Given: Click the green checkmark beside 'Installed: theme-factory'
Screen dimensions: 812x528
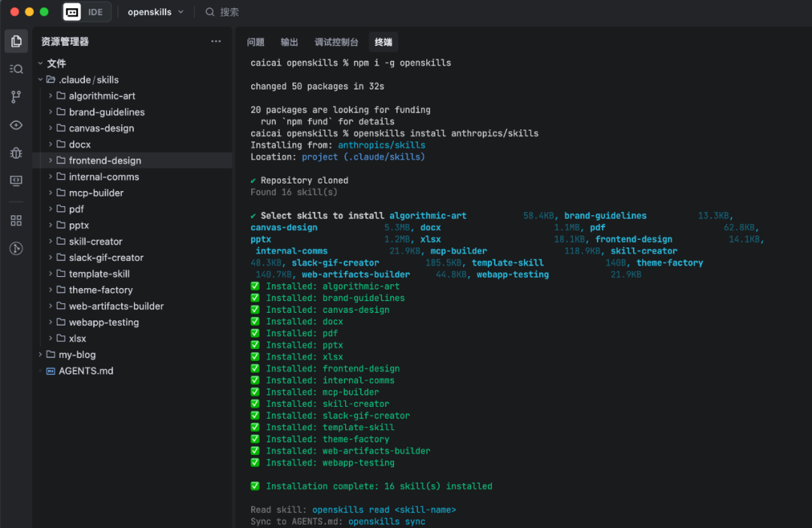Looking at the screenshot, I should [255, 439].
